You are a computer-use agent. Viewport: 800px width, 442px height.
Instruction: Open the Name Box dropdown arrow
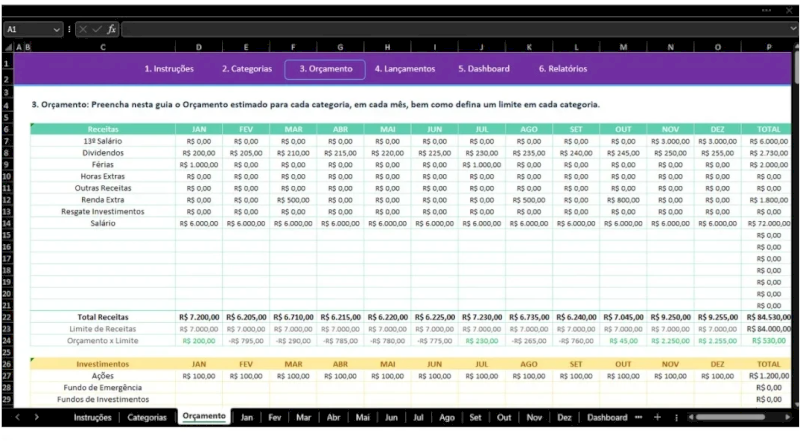[57, 30]
